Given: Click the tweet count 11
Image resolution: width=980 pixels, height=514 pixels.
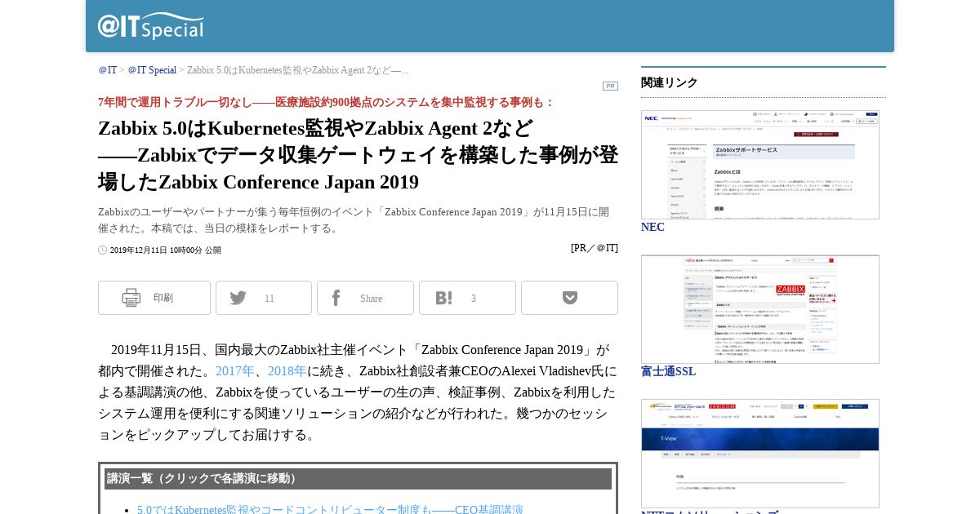Looking at the screenshot, I should pos(269,299).
